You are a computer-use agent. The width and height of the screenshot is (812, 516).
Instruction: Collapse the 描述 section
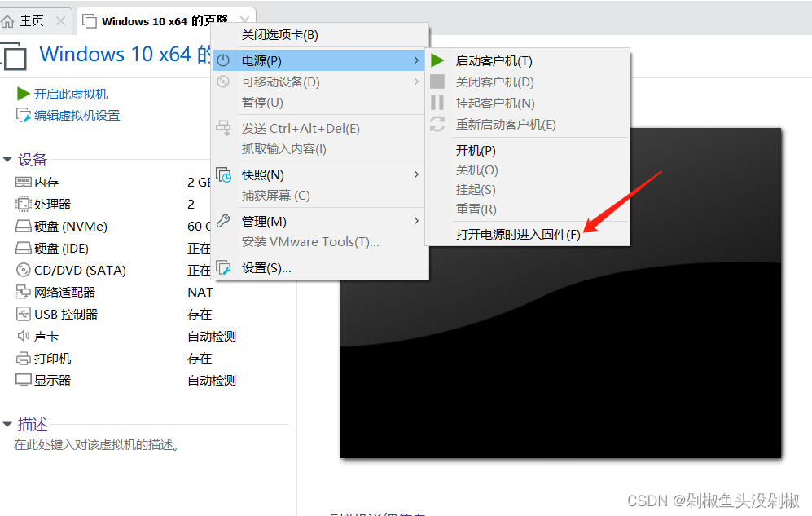pyautogui.click(x=7, y=425)
